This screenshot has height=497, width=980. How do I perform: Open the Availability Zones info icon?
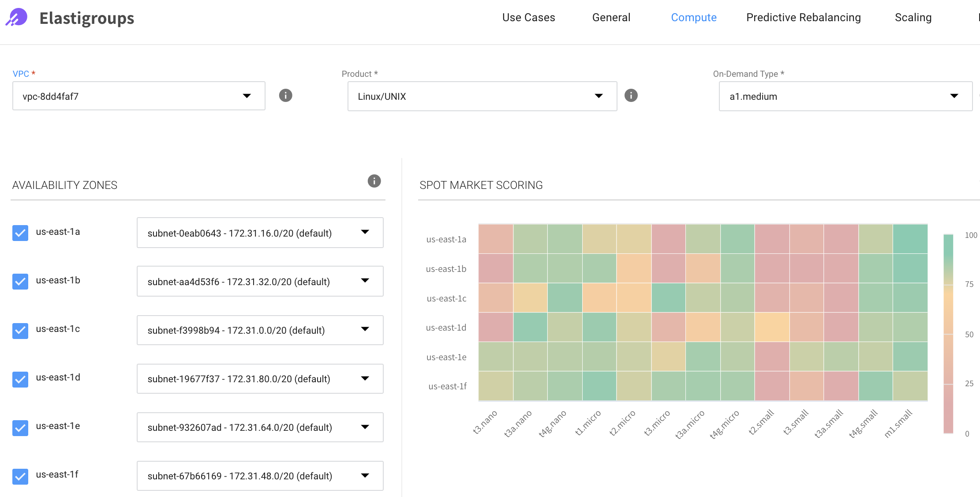374,181
